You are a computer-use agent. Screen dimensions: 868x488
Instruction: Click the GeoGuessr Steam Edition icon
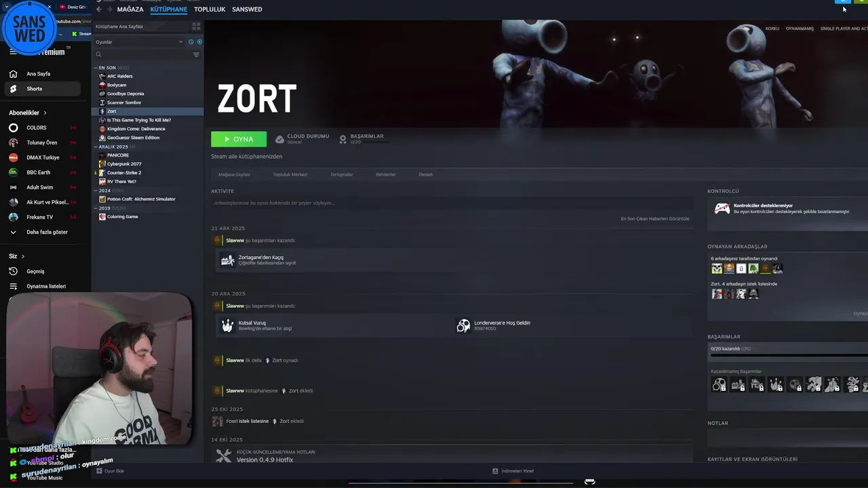coord(102,138)
